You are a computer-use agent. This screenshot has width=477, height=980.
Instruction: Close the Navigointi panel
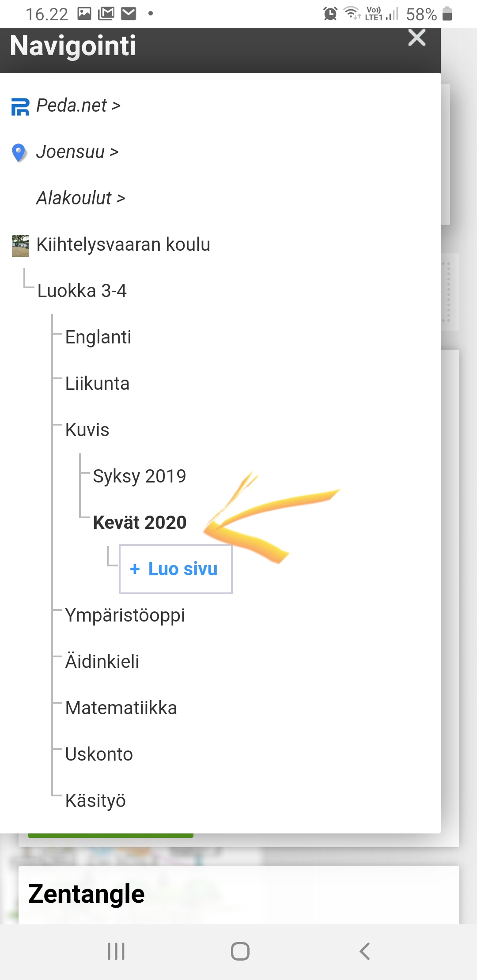[416, 38]
